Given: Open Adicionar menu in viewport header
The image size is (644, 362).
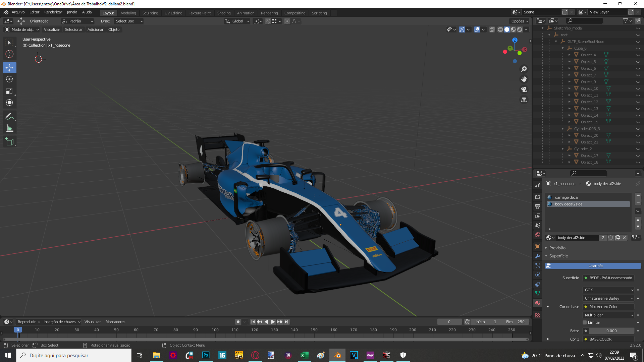Looking at the screenshot, I should [x=95, y=29].
